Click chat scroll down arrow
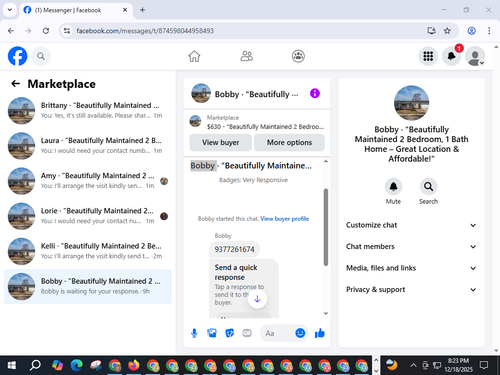 (x=326, y=313)
